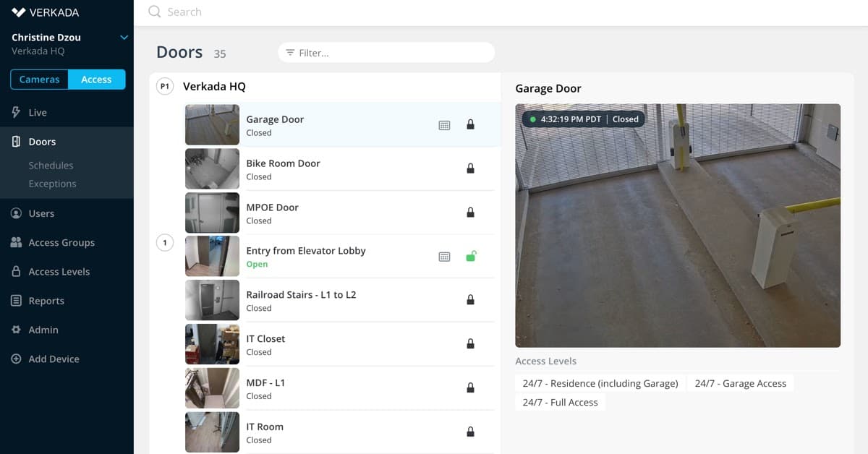
Task: Click the IT Closet door thumbnail
Action: 212,344
